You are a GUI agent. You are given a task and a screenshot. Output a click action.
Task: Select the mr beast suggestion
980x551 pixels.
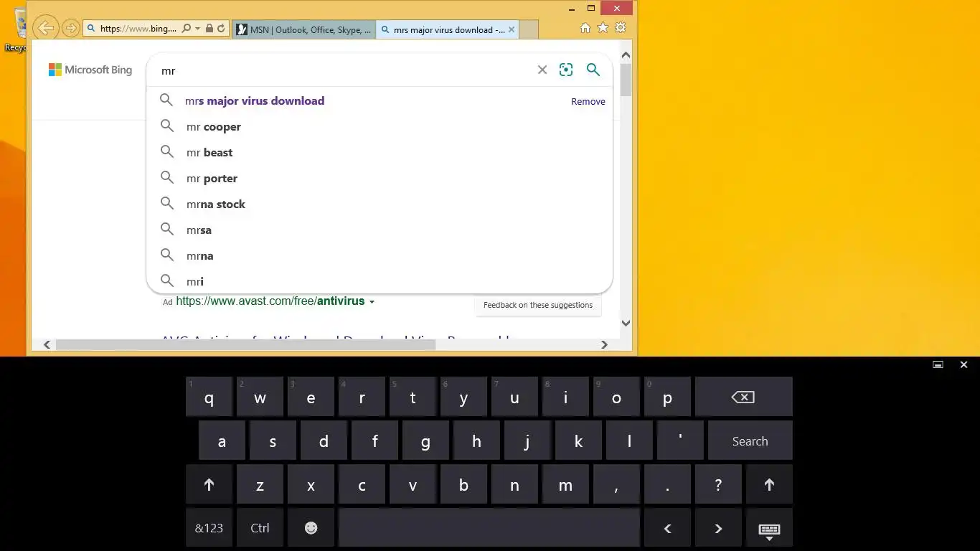click(380, 153)
